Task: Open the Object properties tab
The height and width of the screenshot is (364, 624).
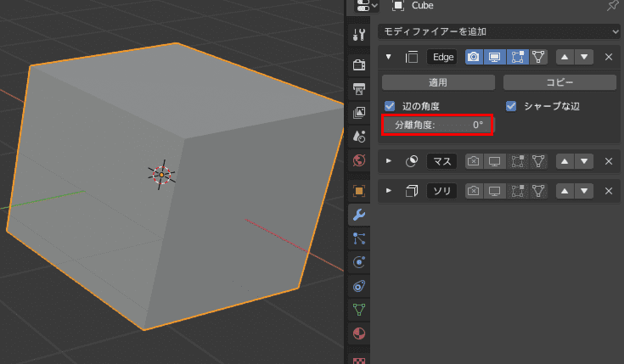Action: point(359,191)
